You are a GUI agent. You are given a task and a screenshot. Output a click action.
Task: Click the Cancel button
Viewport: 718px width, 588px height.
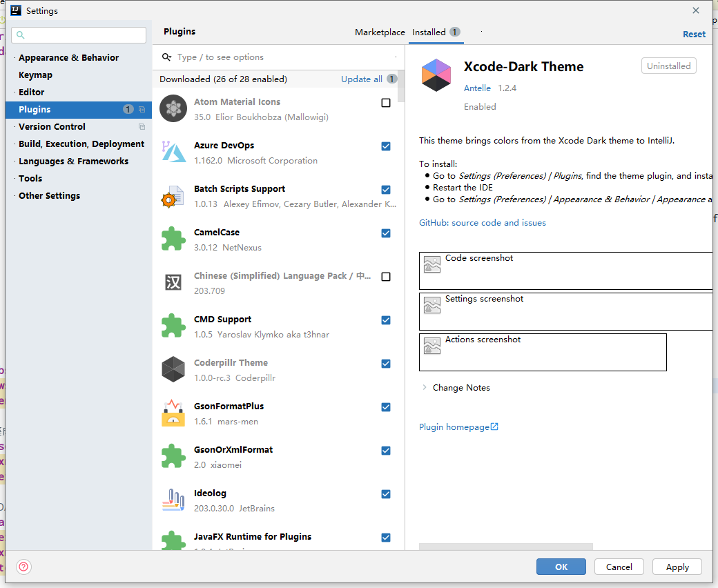[619, 567]
